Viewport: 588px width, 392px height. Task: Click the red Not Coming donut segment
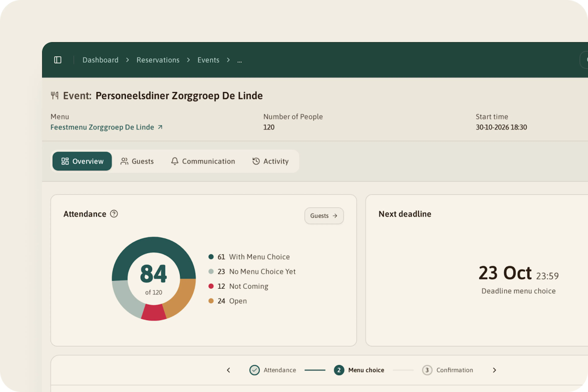(153, 313)
